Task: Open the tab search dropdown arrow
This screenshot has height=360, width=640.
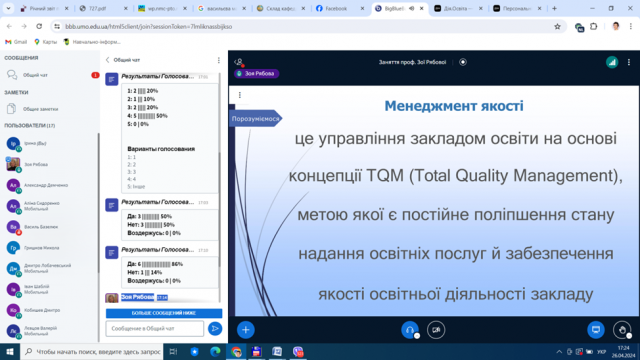Action: click(x=8, y=9)
